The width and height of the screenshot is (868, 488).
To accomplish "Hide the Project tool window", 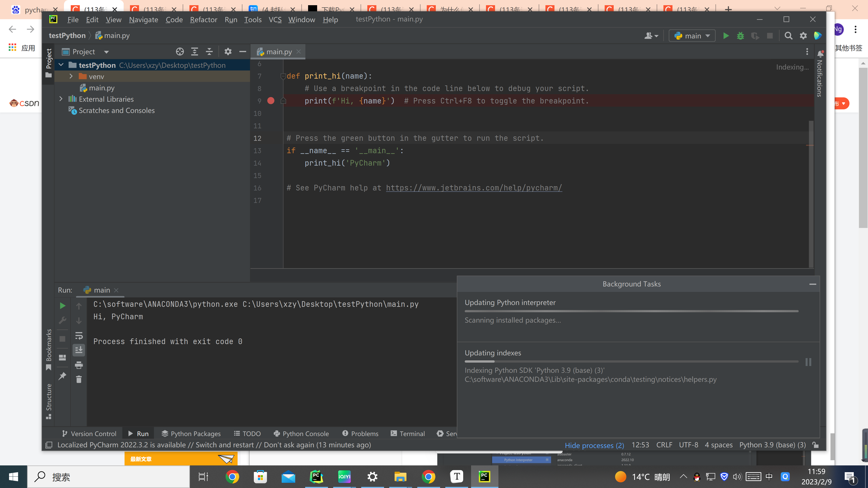I will click(243, 52).
